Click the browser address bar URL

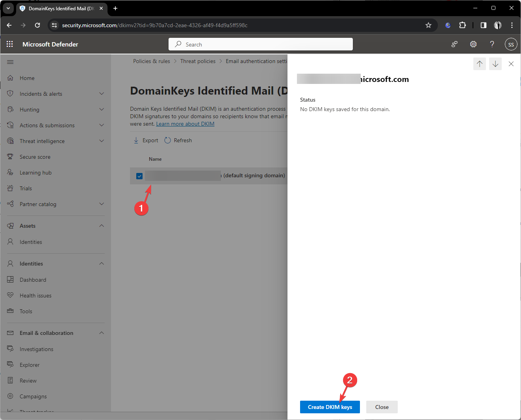tap(155, 25)
